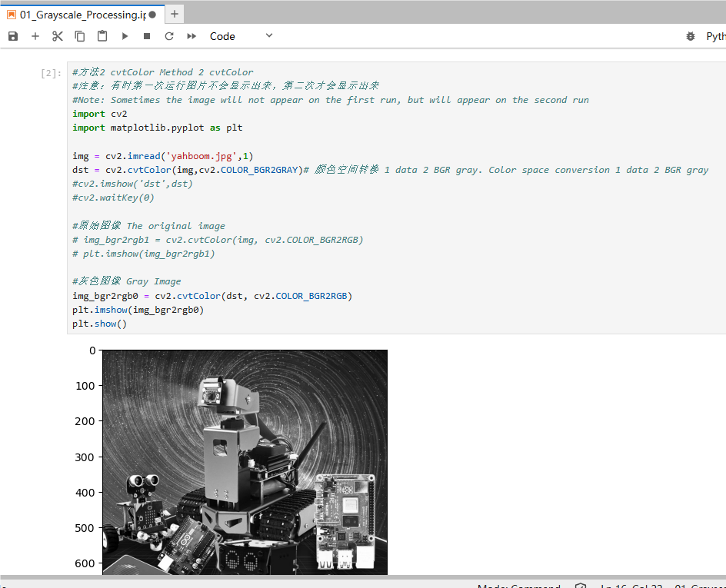Image resolution: width=726 pixels, height=588 pixels.
Task: Click the '#cv2.waitKey(0)' comment line
Action: (x=114, y=198)
